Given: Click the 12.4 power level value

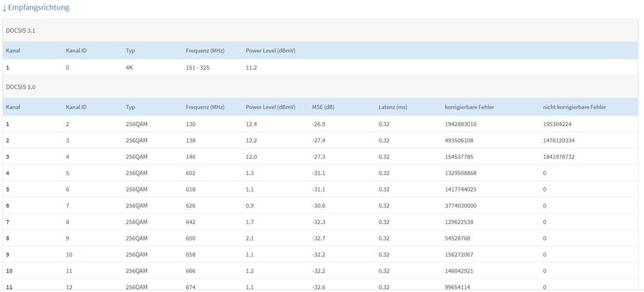Looking at the screenshot, I should pos(251,124).
